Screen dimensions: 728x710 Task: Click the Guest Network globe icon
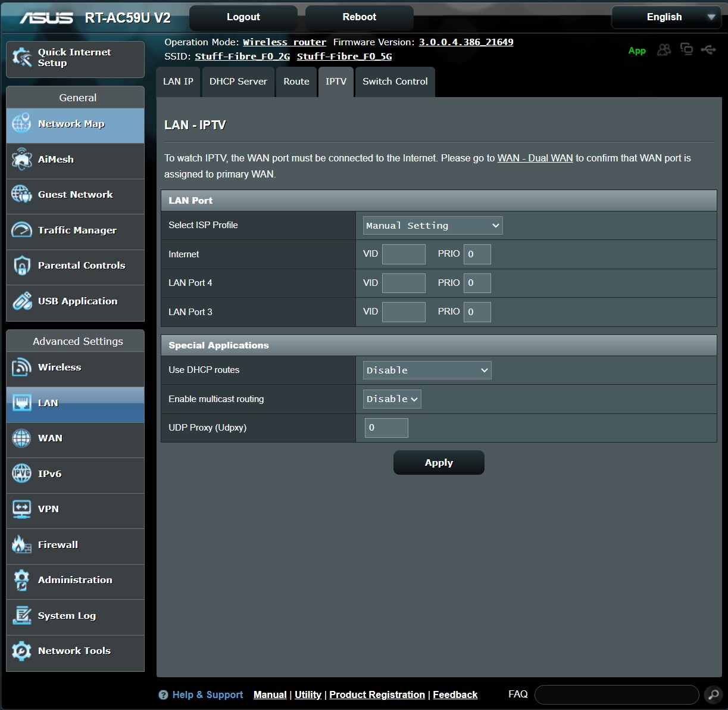21,194
